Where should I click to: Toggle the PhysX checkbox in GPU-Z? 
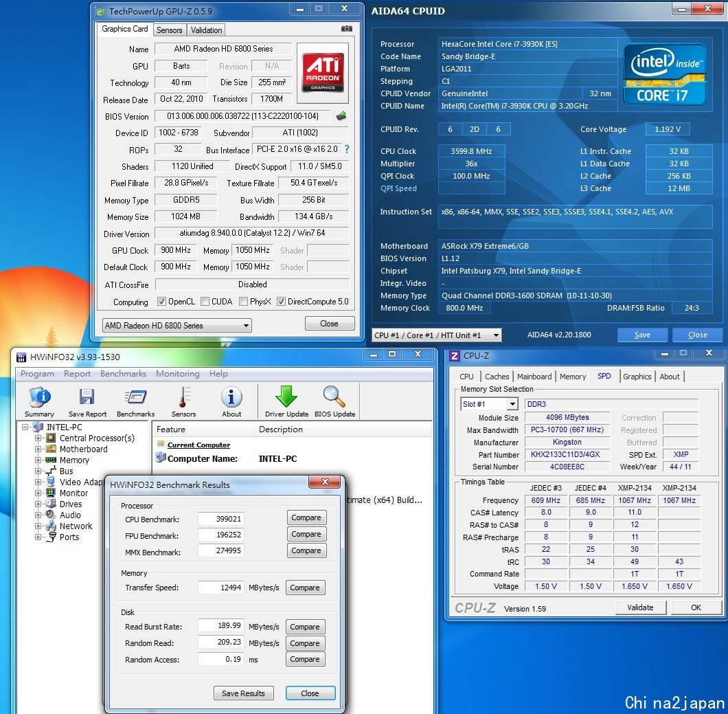pyautogui.click(x=243, y=302)
